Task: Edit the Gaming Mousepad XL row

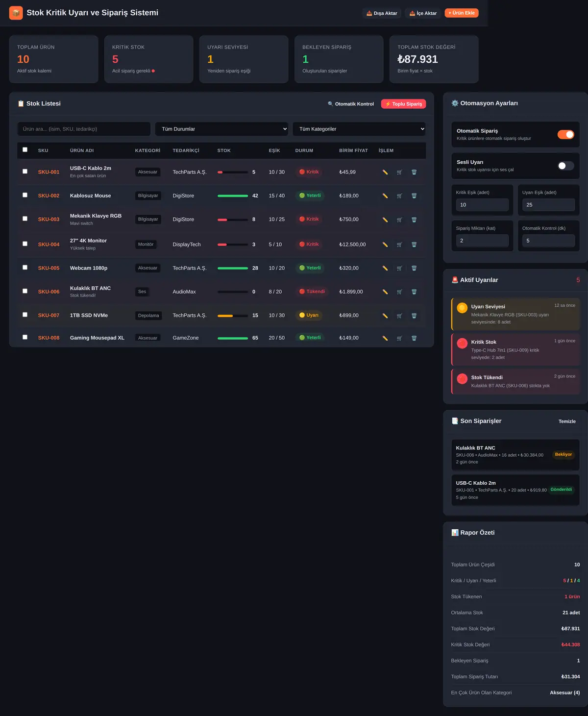Action: pyautogui.click(x=385, y=338)
